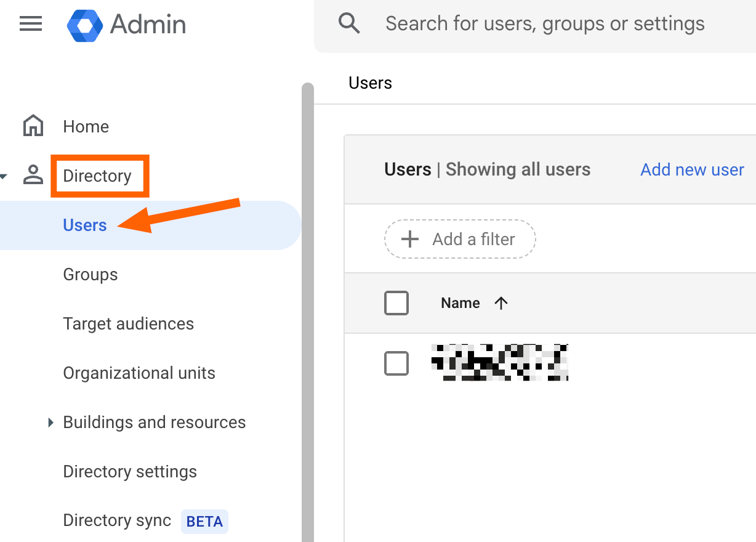Click the Directory person icon
The height and width of the screenshot is (542, 756).
click(x=33, y=176)
